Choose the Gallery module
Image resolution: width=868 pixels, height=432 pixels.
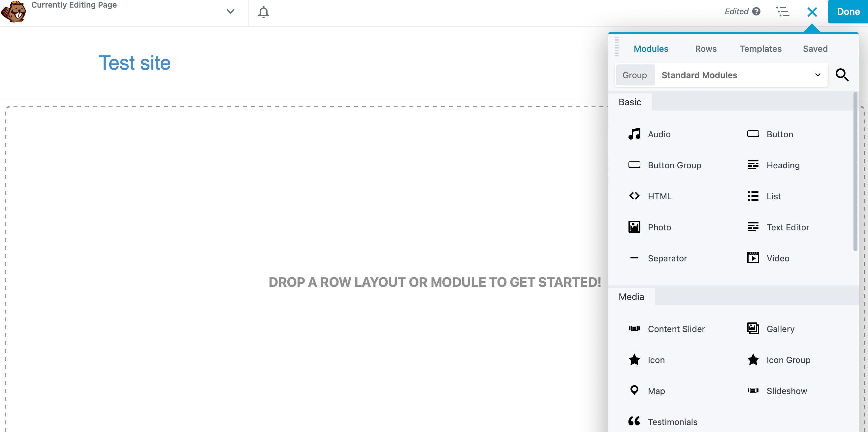click(780, 329)
